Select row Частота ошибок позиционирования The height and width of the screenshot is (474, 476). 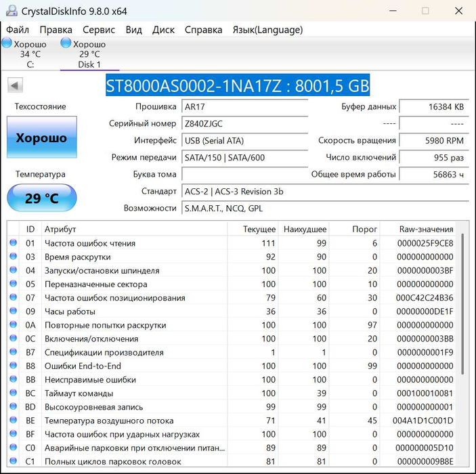232,298
